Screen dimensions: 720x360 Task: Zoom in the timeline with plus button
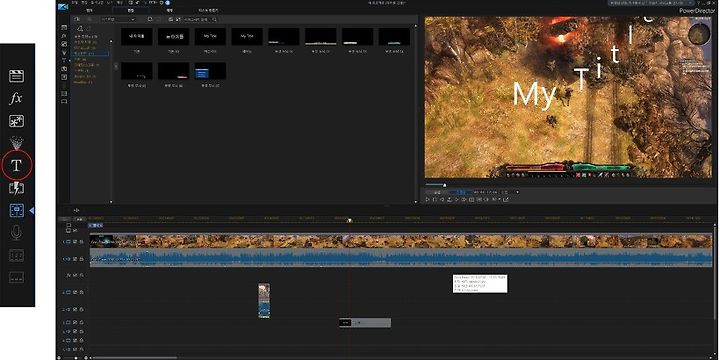coord(86,358)
